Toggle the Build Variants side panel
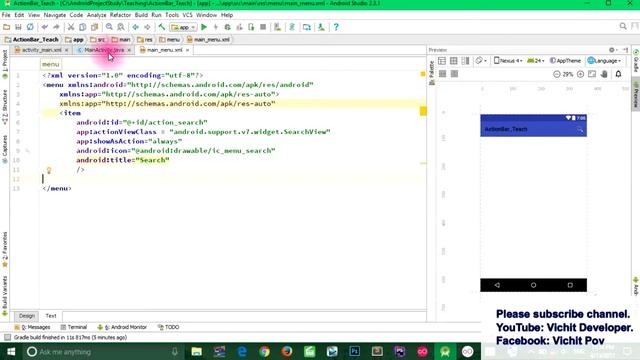This screenshot has width=640, height=360. pyautogui.click(x=5, y=296)
